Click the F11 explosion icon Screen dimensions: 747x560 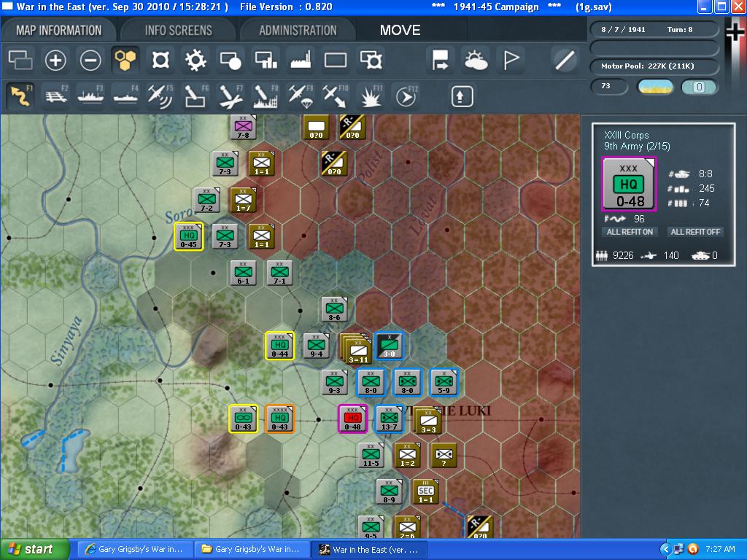[x=371, y=96]
